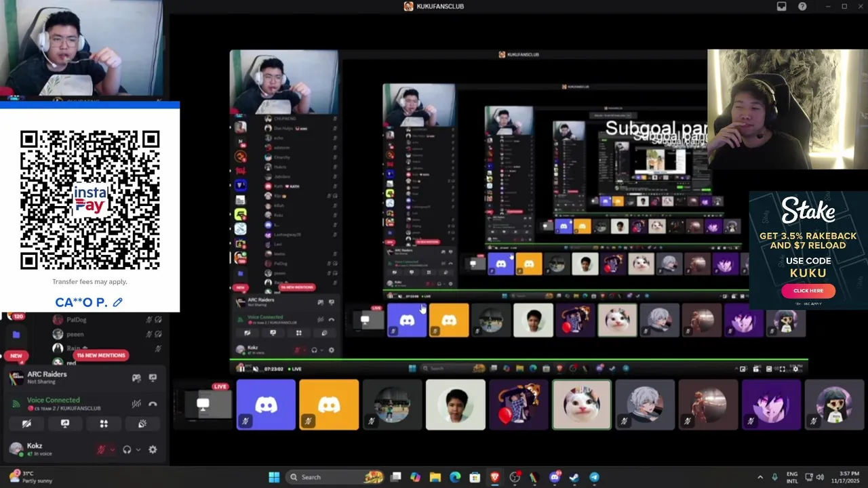Viewport: 868px width, 488px height.
Task: Open File Explorer from taskbar
Action: (435, 477)
